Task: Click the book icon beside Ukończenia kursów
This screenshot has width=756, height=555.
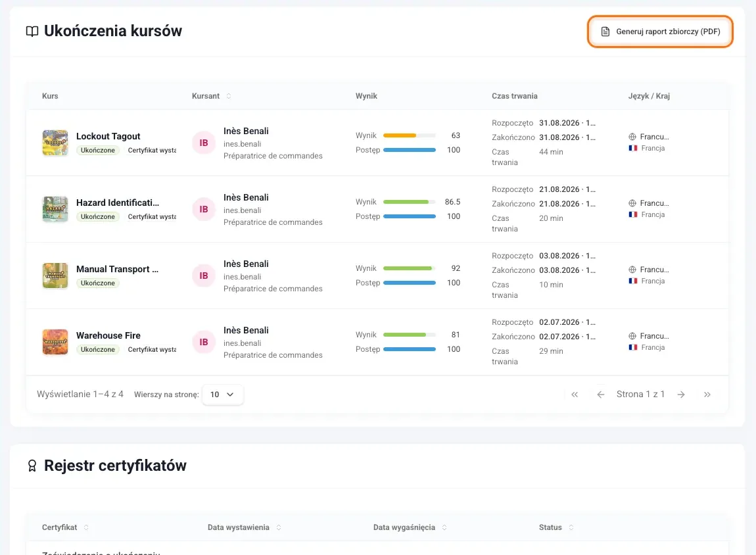Action: (32, 32)
